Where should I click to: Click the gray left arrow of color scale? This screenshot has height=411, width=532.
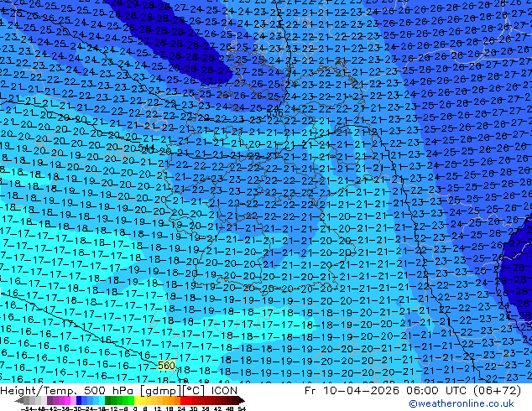[x=19, y=400]
